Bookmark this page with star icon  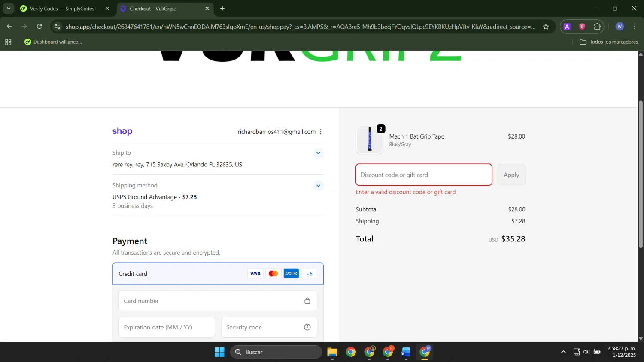click(546, 27)
